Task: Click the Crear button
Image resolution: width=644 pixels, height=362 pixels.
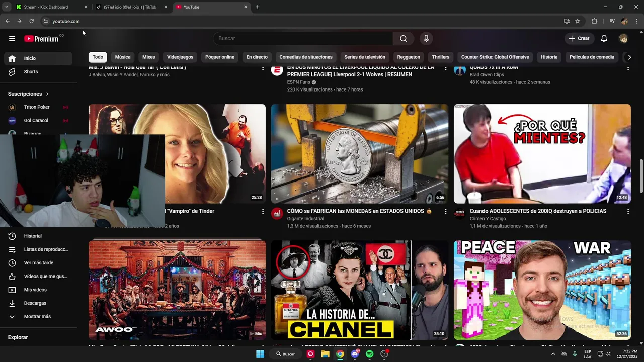Action: (x=579, y=39)
